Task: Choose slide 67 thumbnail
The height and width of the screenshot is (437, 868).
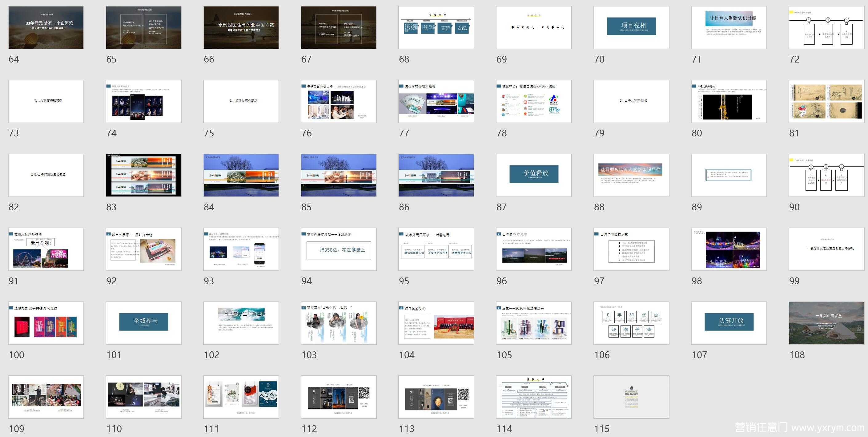Action: pyautogui.click(x=339, y=27)
